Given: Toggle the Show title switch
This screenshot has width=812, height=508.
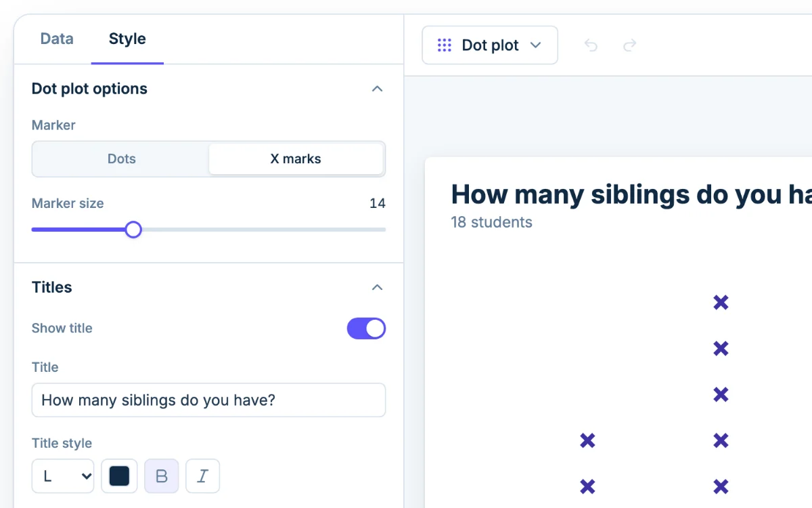Looking at the screenshot, I should (x=366, y=329).
